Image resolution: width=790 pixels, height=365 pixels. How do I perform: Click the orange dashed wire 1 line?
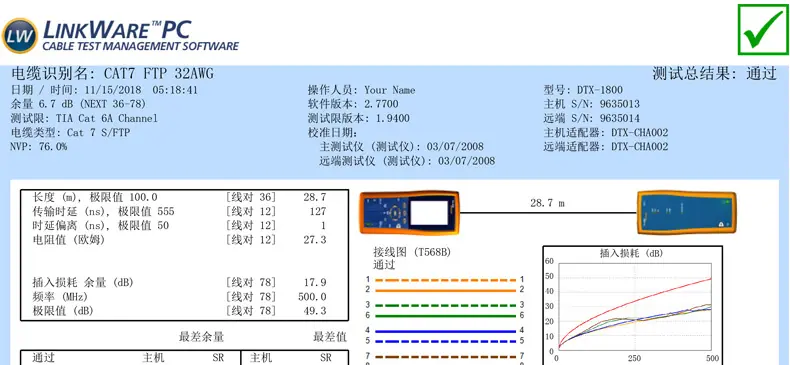[445, 280]
